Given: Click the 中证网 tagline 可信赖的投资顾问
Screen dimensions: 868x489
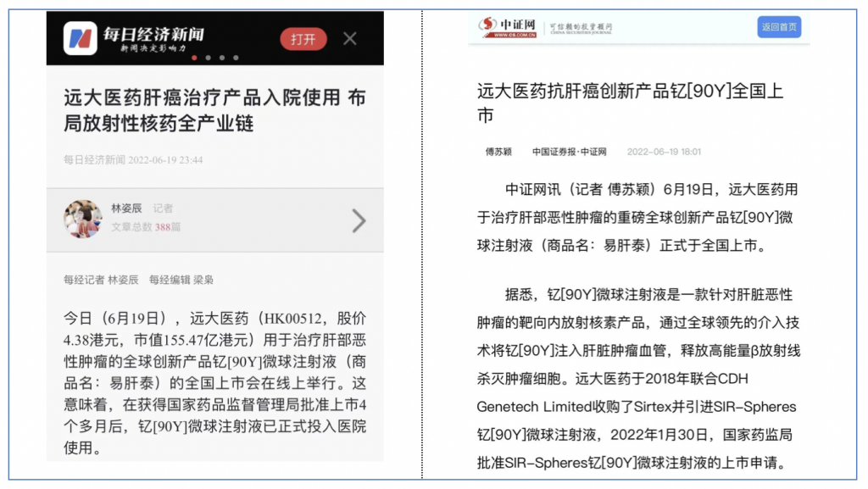Looking at the screenshot, I should (x=581, y=26).
